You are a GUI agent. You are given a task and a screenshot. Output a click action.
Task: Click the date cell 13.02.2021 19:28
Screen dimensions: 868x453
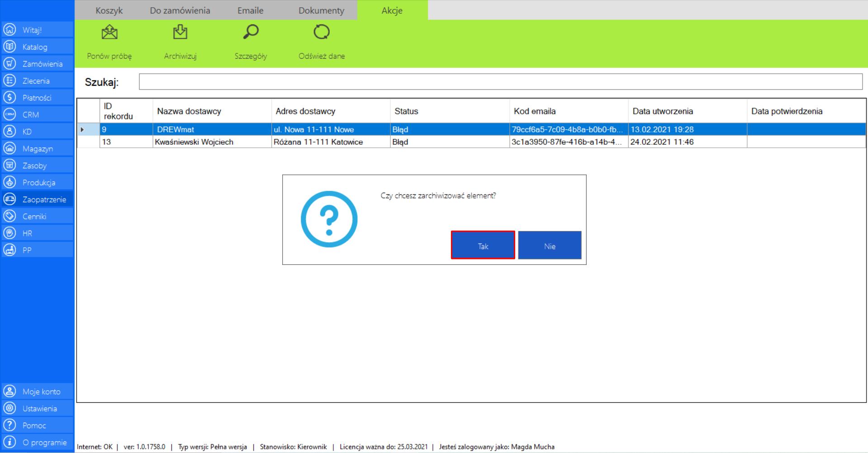[688, 129]
